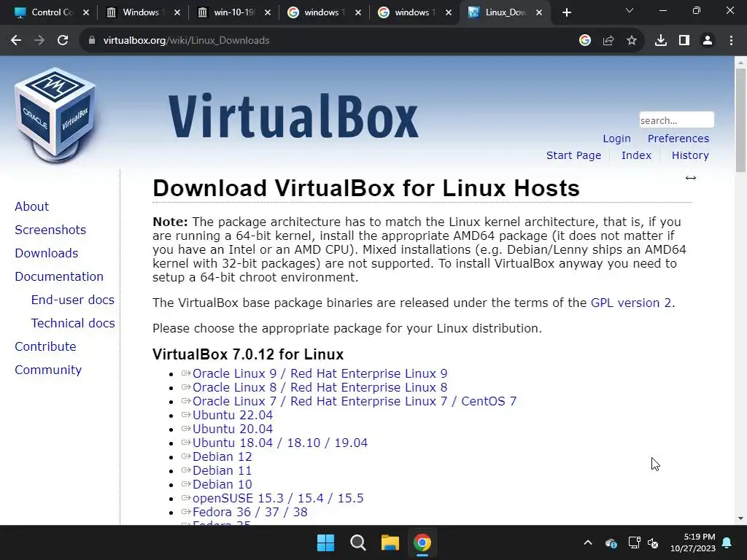Viewport: 747px width, 560px height.
Task: Go to the Downloads sidebar link
Action: pos(47,253)
